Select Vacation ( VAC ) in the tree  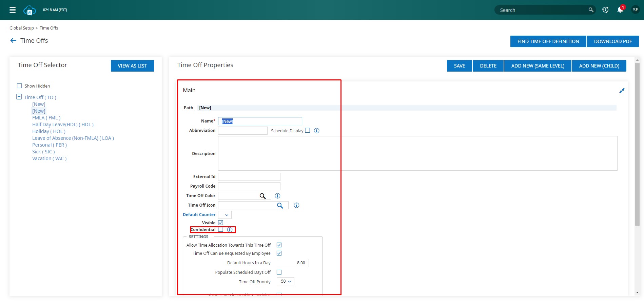pyautogui.click(x=49, y=158)
